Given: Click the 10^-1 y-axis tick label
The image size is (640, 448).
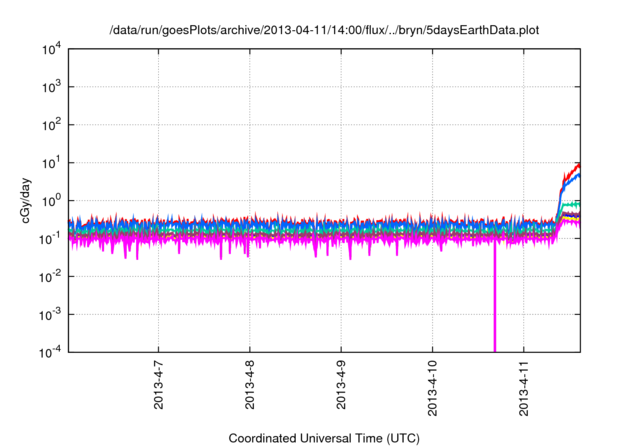Looking at the screenshot, I should click(51, 239).
